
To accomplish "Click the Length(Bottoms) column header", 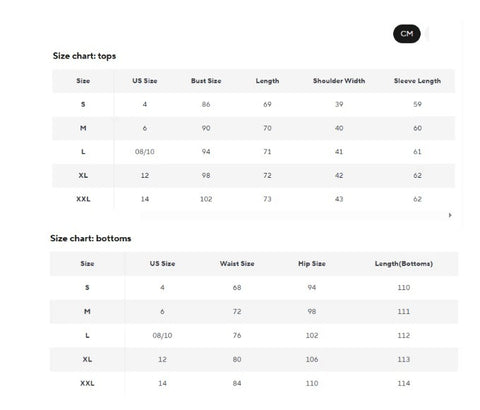I will 404,264.
